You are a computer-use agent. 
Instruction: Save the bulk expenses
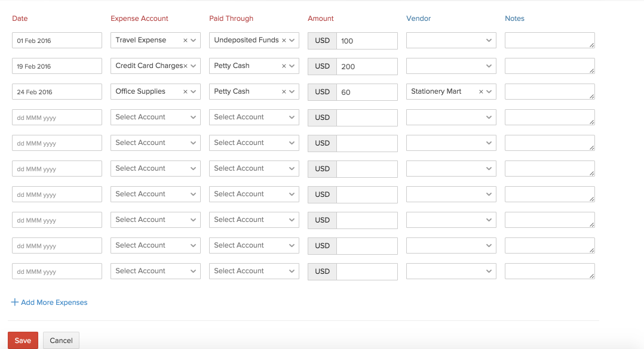coord(23,341)
